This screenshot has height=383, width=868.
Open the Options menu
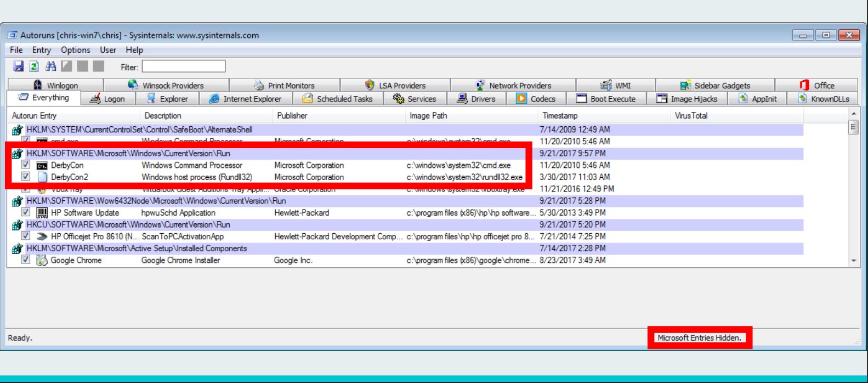75,50
